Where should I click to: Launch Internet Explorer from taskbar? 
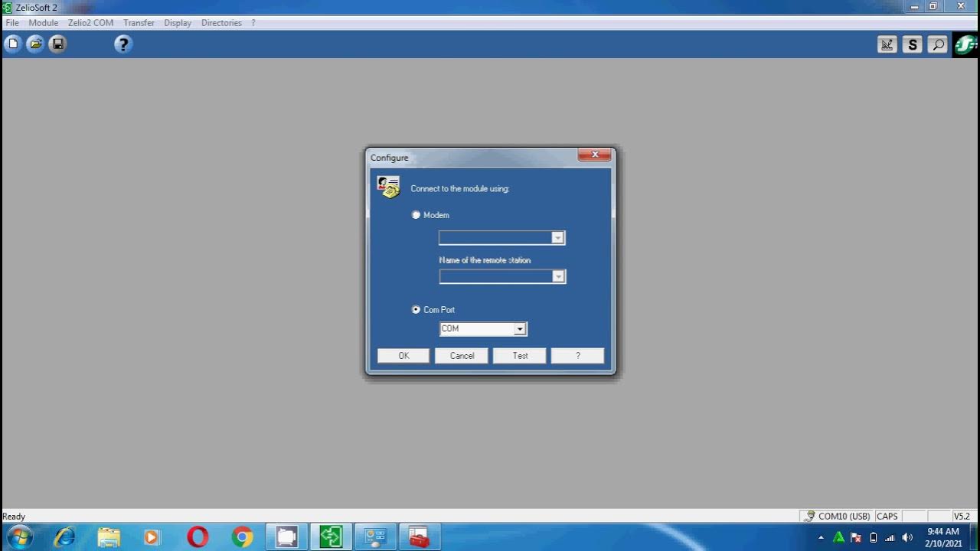tap(64, 537)
